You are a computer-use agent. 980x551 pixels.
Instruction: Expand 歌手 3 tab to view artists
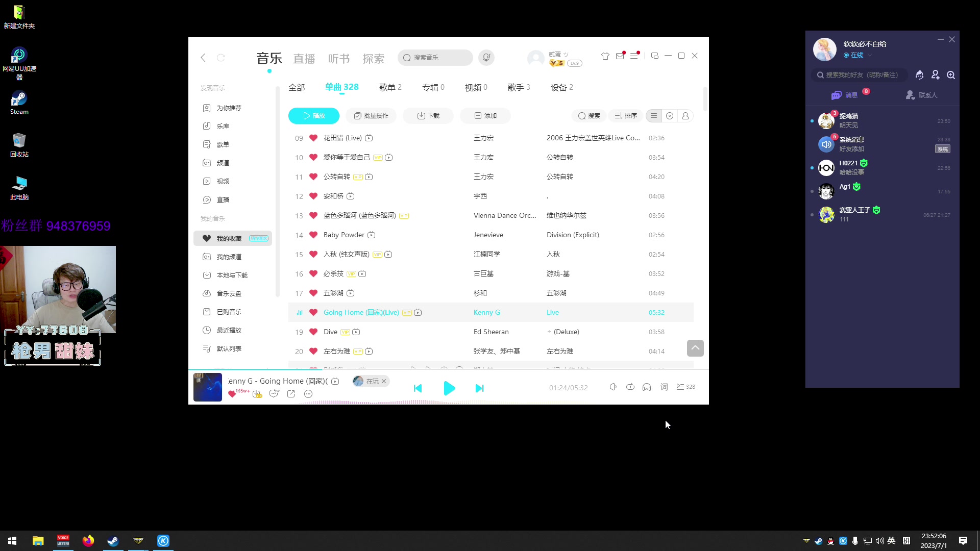pyautogui.click(x=518, y=87)
